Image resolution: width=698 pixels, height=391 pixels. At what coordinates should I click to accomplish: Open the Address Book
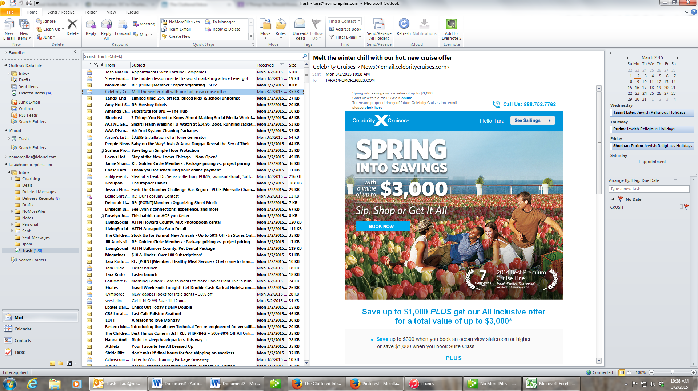click(345, 29)
